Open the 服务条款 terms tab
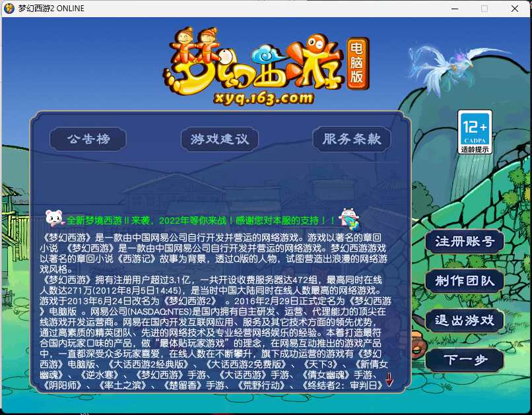 pos(352,139)
